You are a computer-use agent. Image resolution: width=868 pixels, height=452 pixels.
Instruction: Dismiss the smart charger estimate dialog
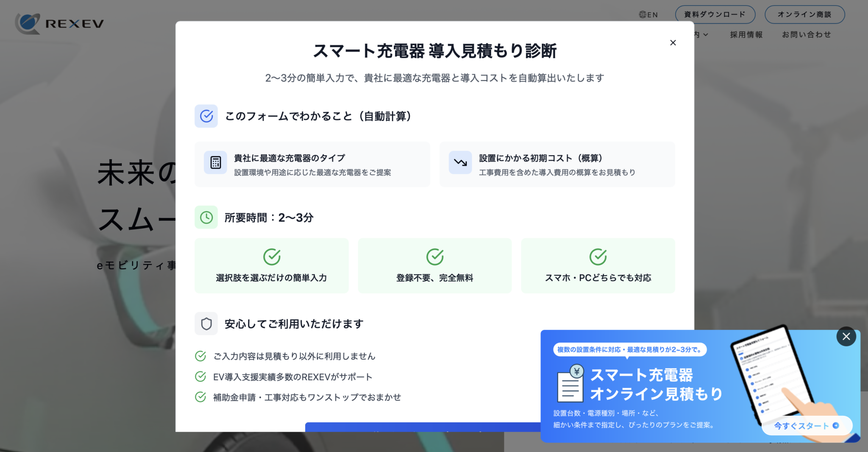[x=673, y=42]
